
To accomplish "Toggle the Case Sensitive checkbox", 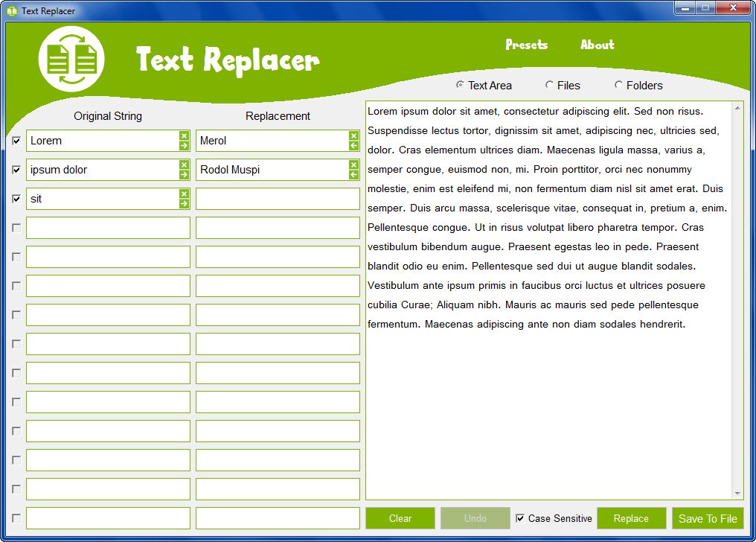I will pos(520,518).
